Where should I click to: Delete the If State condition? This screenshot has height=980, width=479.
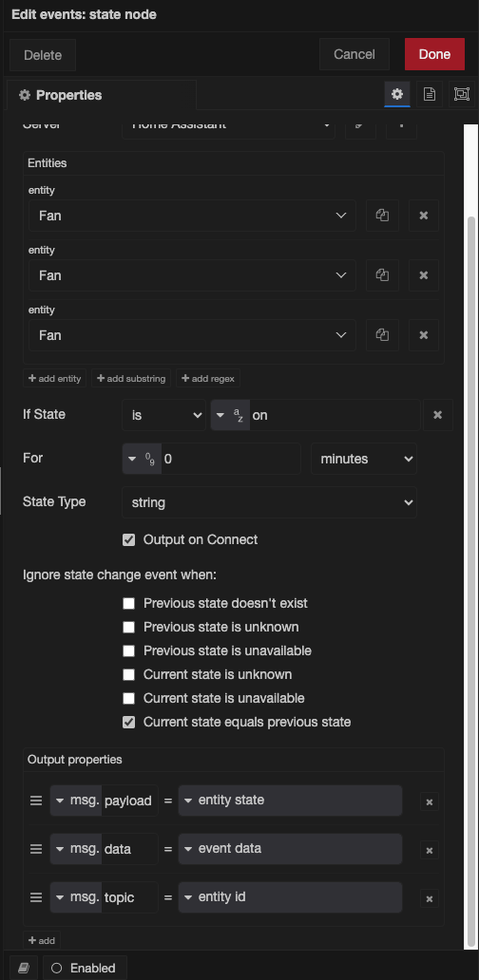point(438,415)
